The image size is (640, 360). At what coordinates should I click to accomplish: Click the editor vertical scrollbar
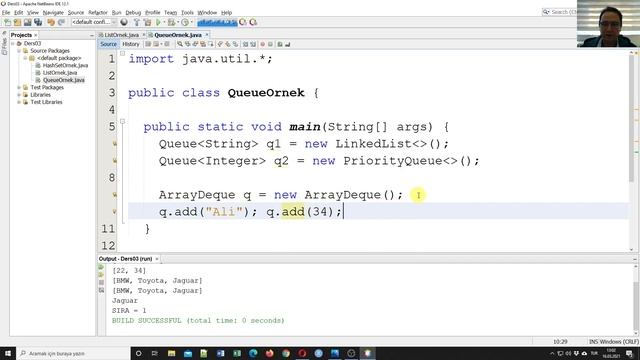coord(631,118)
